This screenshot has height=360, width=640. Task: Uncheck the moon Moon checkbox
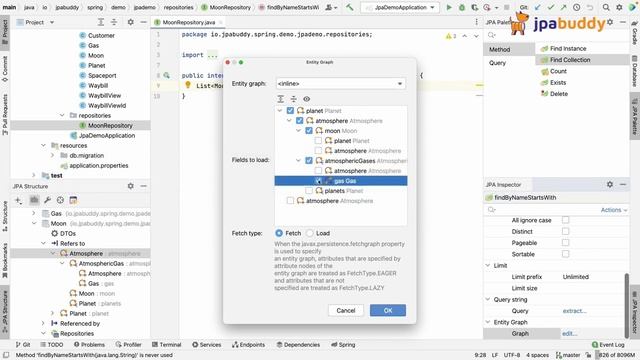point(309,131)
